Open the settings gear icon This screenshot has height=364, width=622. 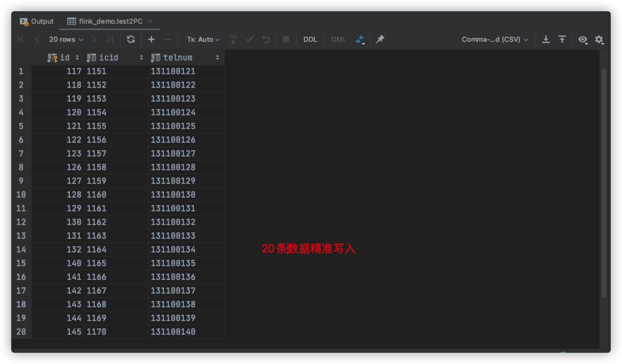[x=599, y=40]
